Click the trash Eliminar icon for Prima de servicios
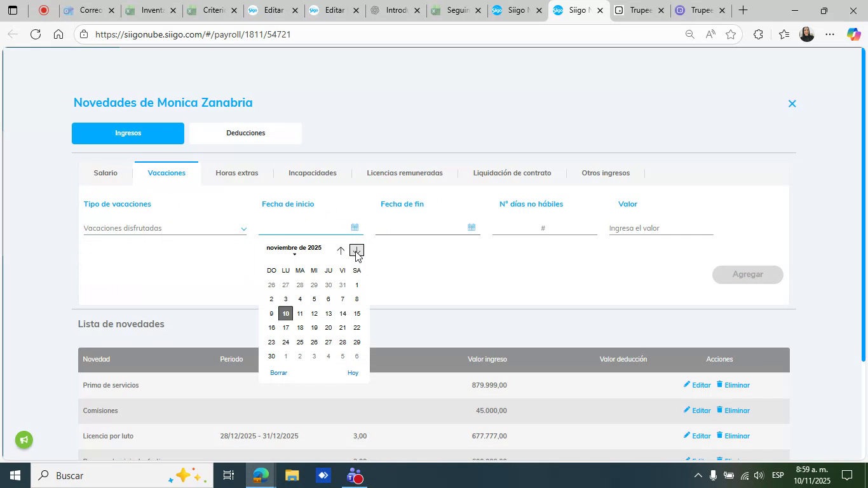868x488 pixels. tap(720, 384)
